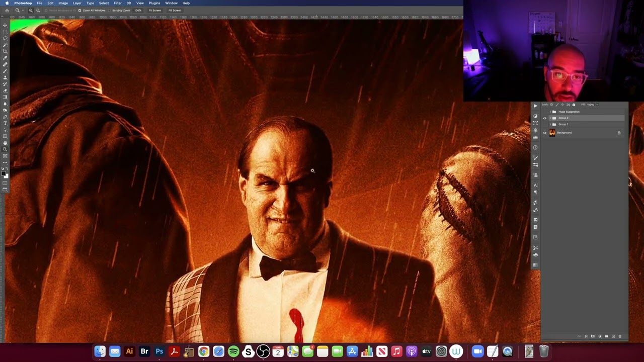Open the Adjustments panel icon
The image size is (644, 362).
coord(535,116)
